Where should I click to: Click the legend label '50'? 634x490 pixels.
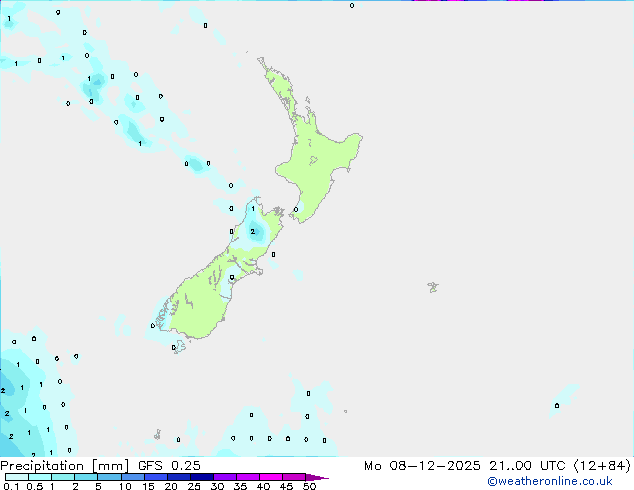[309, 486]
